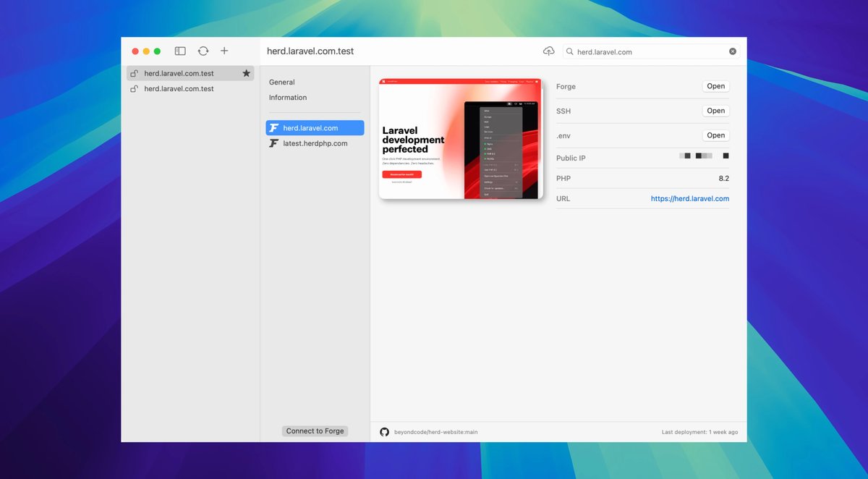
Task: Toggle the sidebar panel icon
Action: [180, 51]
